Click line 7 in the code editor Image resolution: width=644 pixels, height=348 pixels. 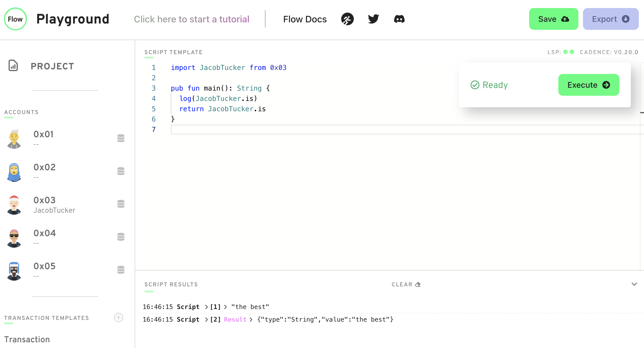coord(229,130)
